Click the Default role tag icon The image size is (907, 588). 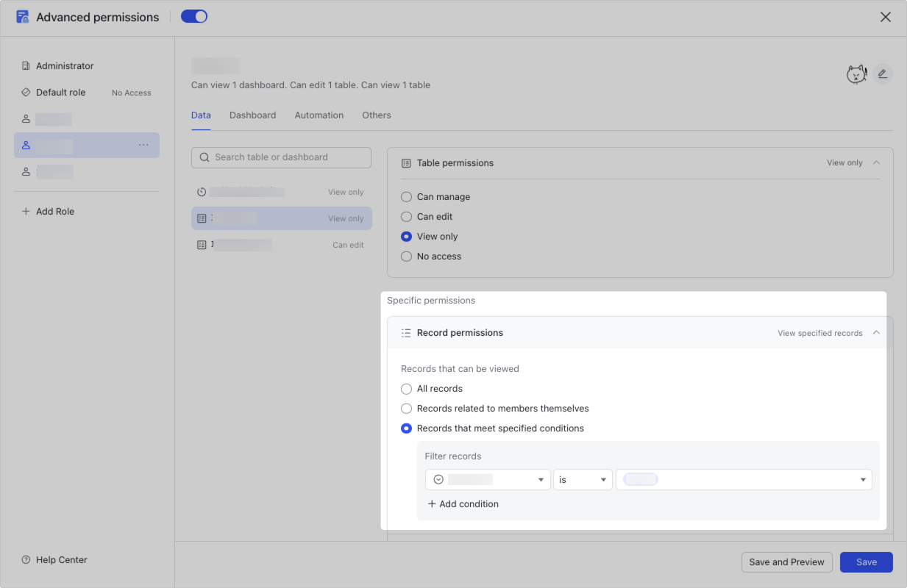pos(26,93)
